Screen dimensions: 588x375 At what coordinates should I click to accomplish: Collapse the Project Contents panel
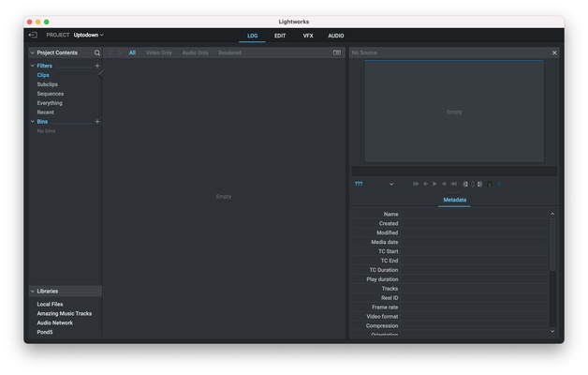(x=33, y=52)
